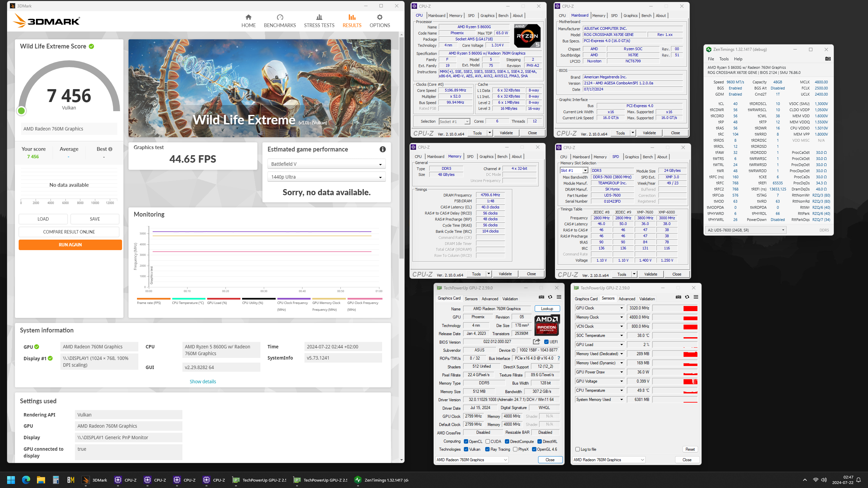Click BIOS export share icon in GPU-Z

click(x=536, y=342)
